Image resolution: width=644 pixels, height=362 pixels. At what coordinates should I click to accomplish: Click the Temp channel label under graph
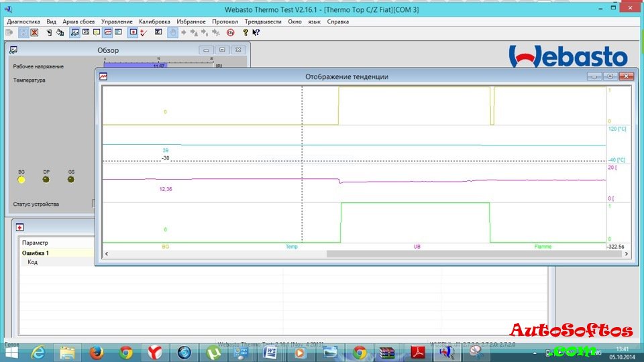[292, 247]
